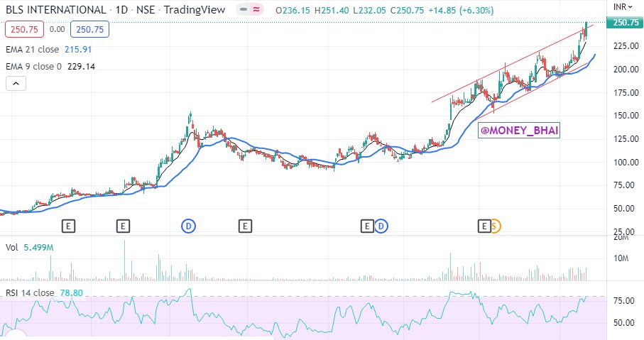This screenshot has width=644, height=340.
Task: Select the @MONEY_BHAI text annotation on the chart
Action: click(519, 131)
